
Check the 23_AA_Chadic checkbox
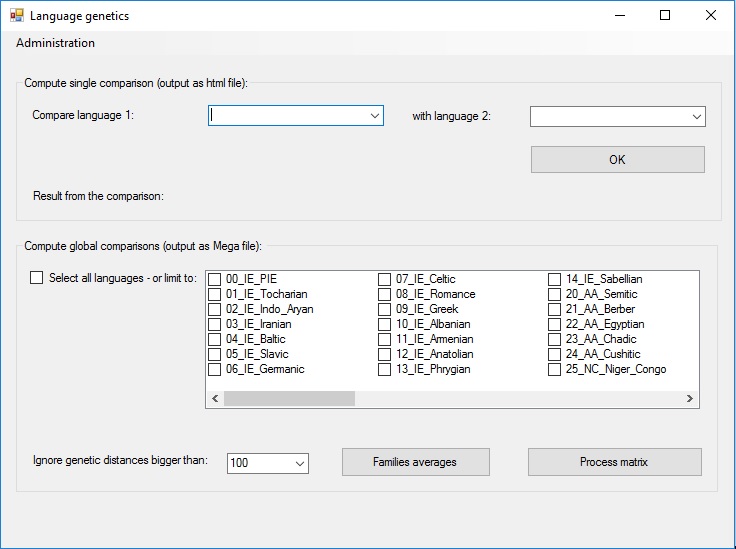(554, 339)
